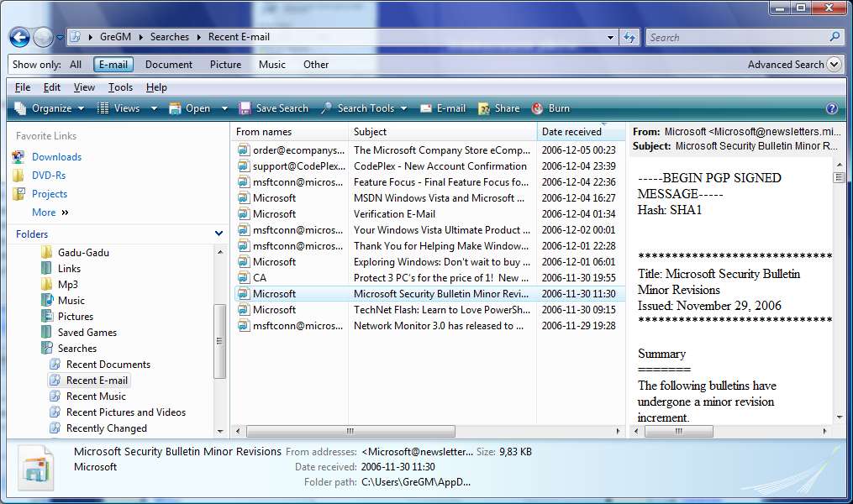
Task: Click the mail icon for the CA message
Action: [x=243, y=278]
